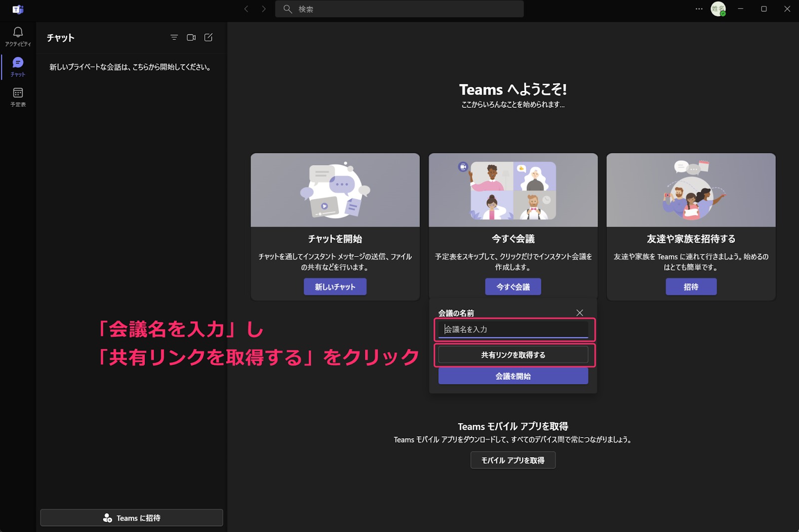
Task: Close the Teams window
Action: click(x=787, y=9)
